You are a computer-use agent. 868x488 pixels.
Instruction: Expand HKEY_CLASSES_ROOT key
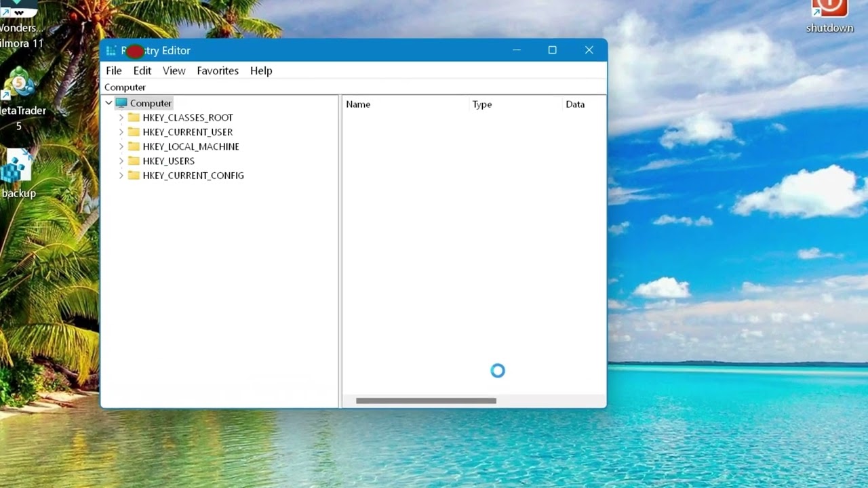[x=121, y=117]
